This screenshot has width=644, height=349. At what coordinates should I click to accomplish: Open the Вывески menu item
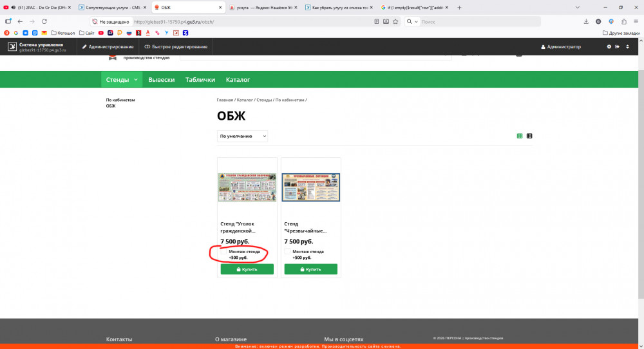point(161,80)
